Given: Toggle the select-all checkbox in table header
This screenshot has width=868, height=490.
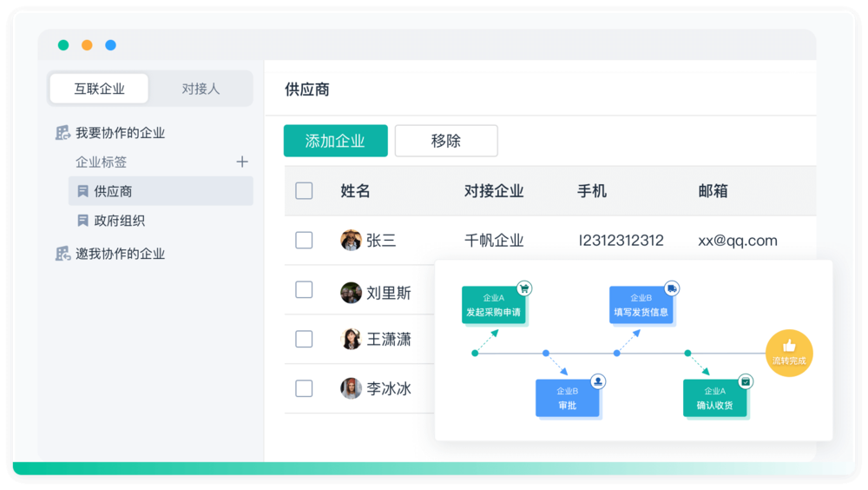Looking at the screenshot, I should [x=304, y=191].
